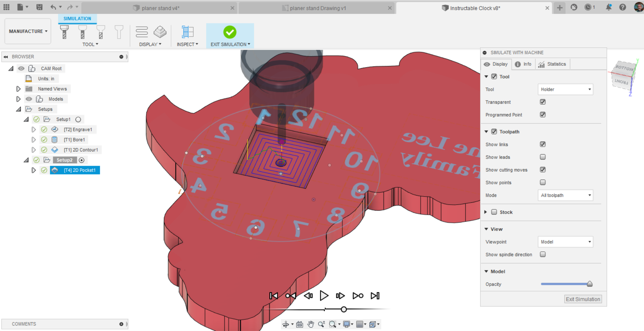The image size is (644, 331).
Task: Click the Redo arrow
Action: pos(70,7)
